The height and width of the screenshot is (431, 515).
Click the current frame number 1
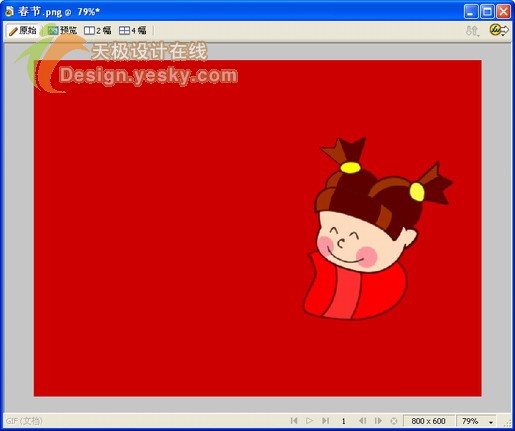click(344, 421)
